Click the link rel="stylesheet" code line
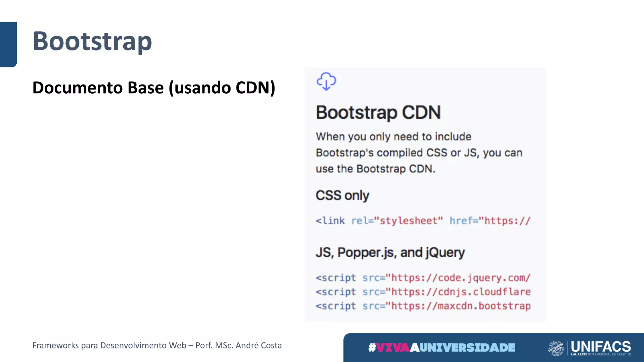 tap(423, 221)
